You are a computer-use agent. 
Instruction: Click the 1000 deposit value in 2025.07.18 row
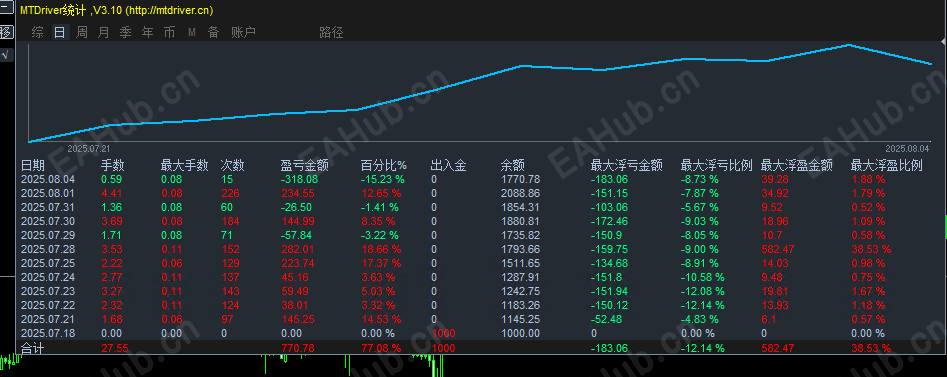coord(444,334)
